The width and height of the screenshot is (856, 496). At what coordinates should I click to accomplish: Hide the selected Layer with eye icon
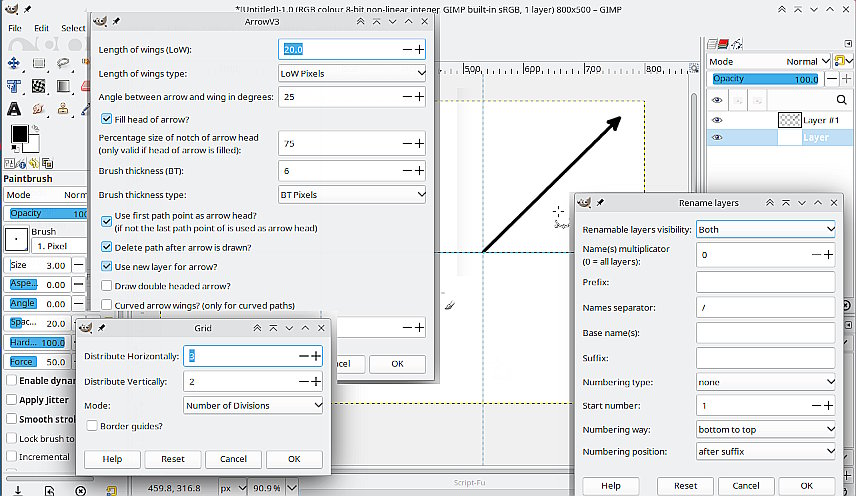717,138
